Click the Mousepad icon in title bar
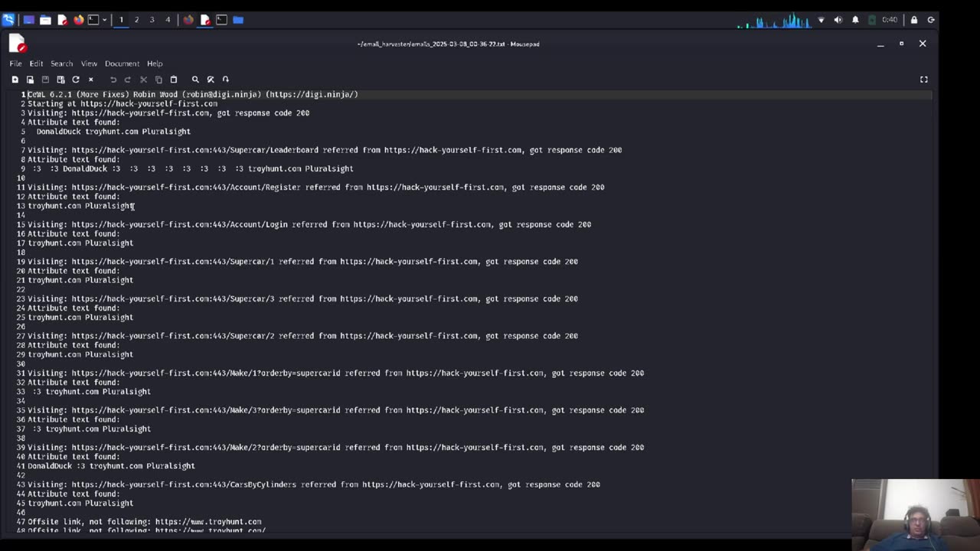 [18, 44]
